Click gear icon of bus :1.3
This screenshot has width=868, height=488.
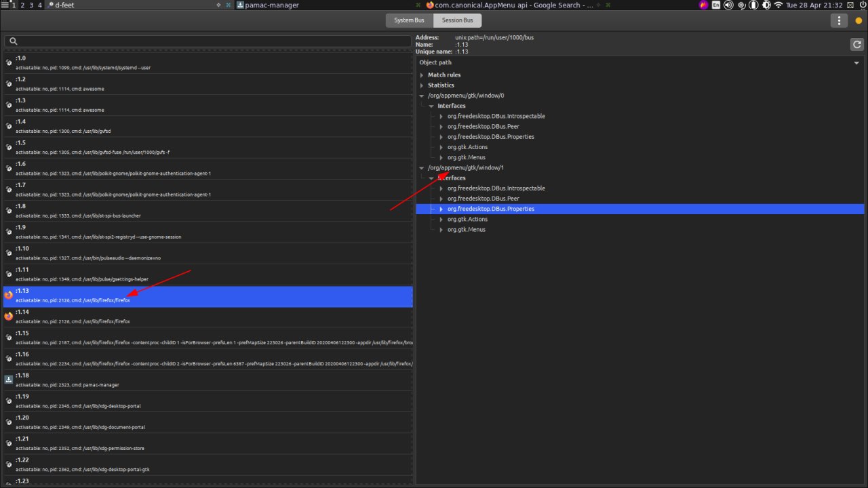coord(9,105)
